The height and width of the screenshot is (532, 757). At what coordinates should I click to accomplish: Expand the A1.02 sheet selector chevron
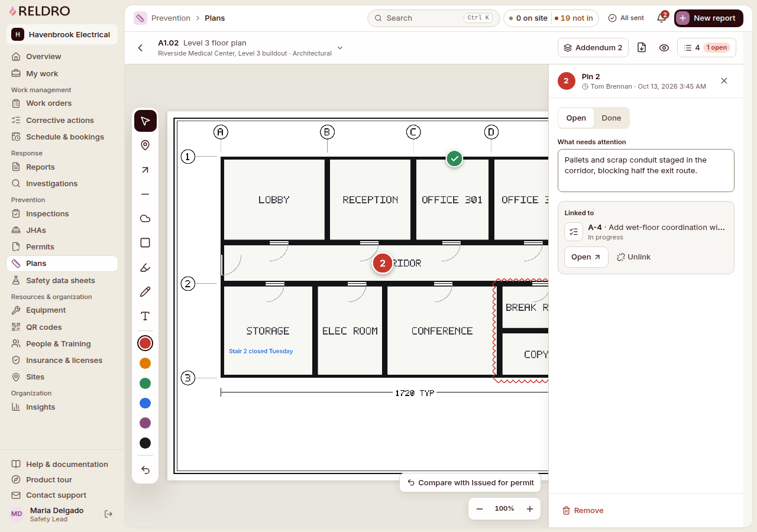tap(340, 48)
